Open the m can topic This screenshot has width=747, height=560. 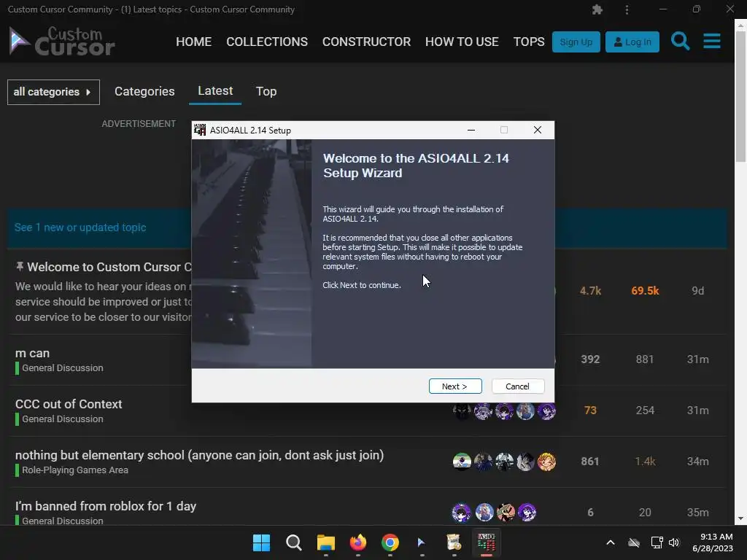(32, 354)
